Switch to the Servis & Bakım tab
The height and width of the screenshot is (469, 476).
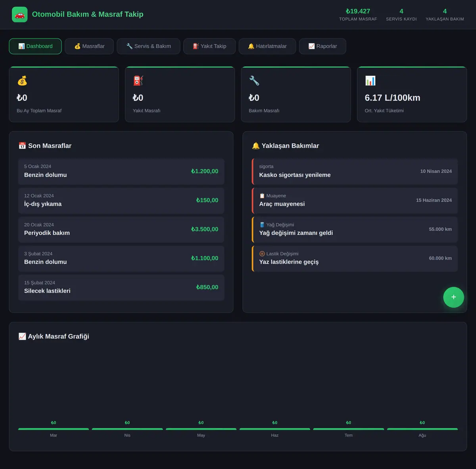[x=148, y=46]
